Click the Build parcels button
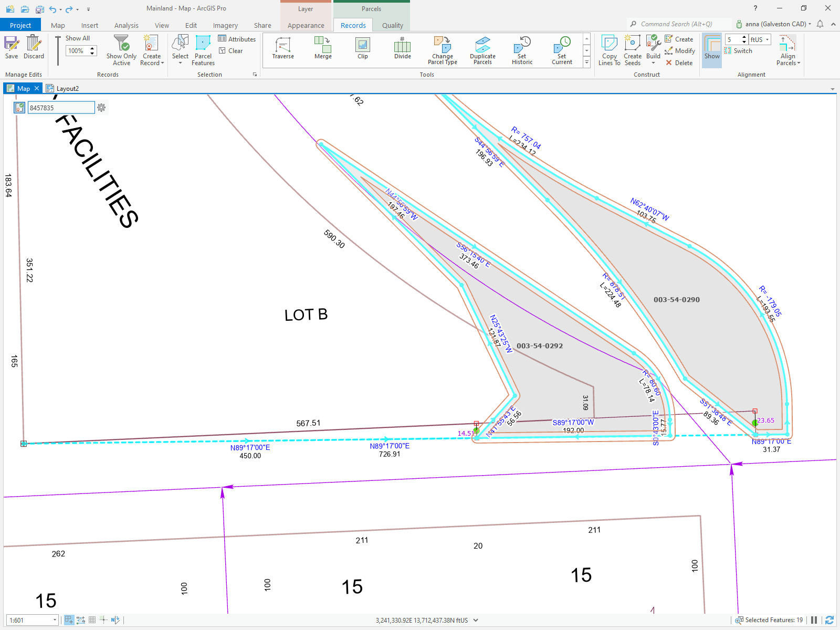Viewport: 840px width, 630px height. click(653, 50)
